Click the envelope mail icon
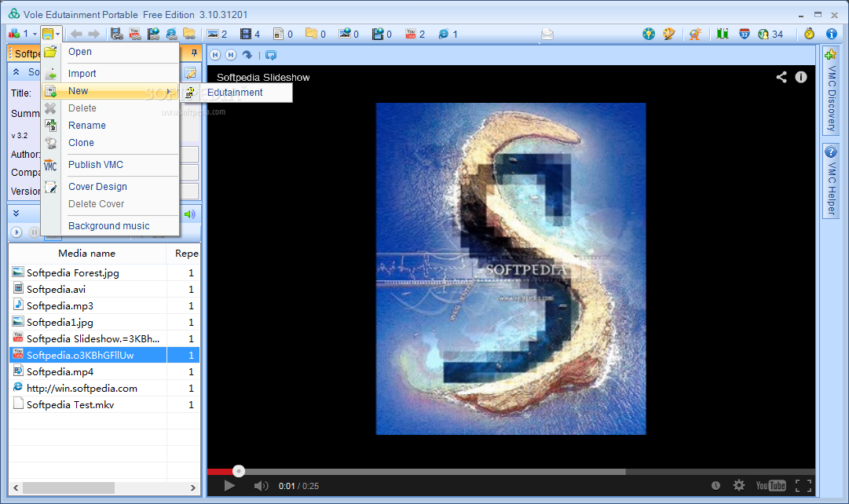849x504 pixels. (547, 34)
